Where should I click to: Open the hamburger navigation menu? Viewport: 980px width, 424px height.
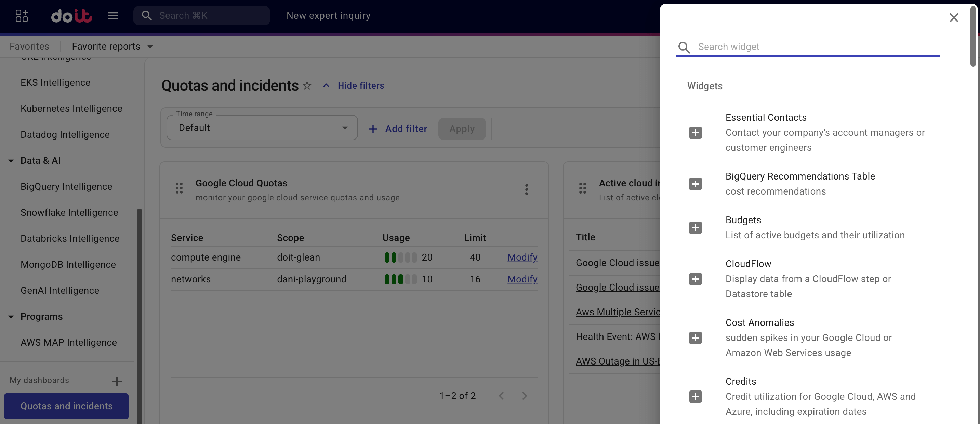pos(112,16)
